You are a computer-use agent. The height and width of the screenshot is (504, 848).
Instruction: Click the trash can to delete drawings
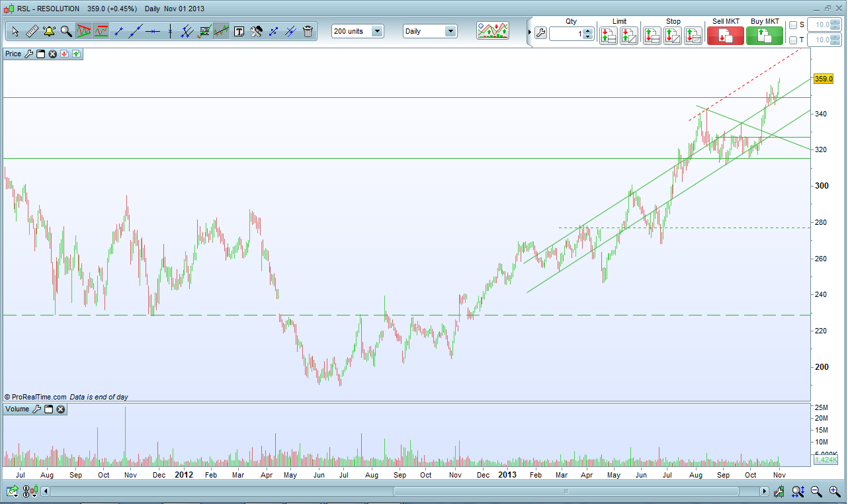[308, 31]
